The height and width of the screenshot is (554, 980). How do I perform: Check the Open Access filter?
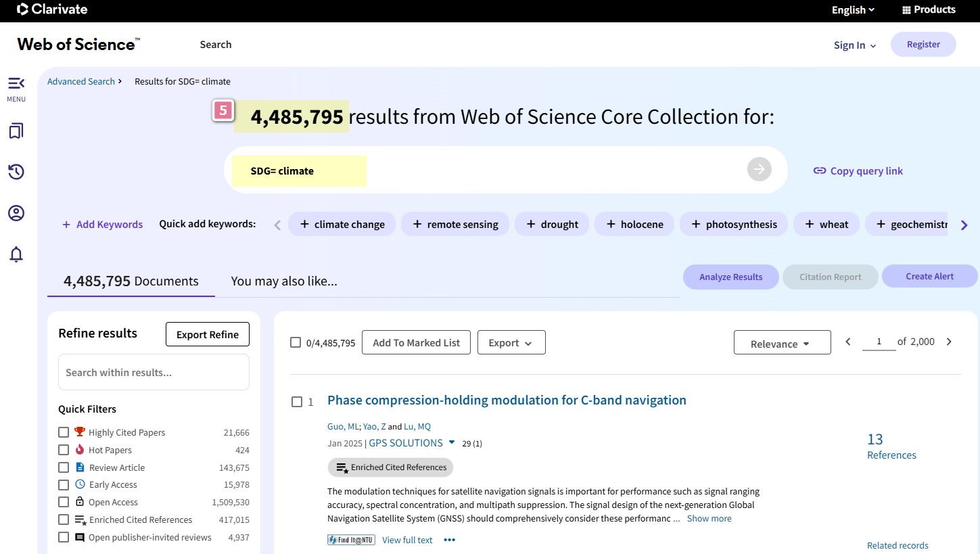click(x=64, y=502)
